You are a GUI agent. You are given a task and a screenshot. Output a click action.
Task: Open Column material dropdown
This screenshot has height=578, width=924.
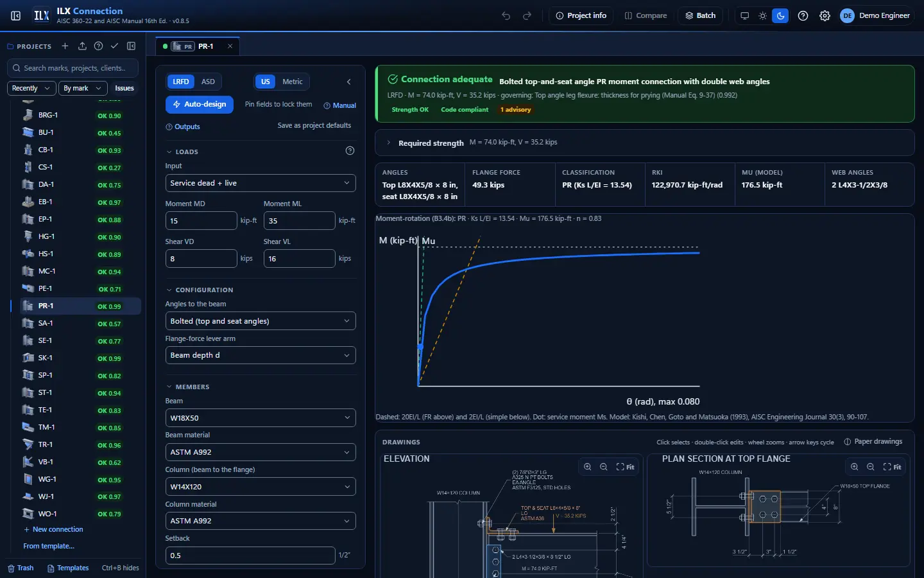(x=261, y=521)
